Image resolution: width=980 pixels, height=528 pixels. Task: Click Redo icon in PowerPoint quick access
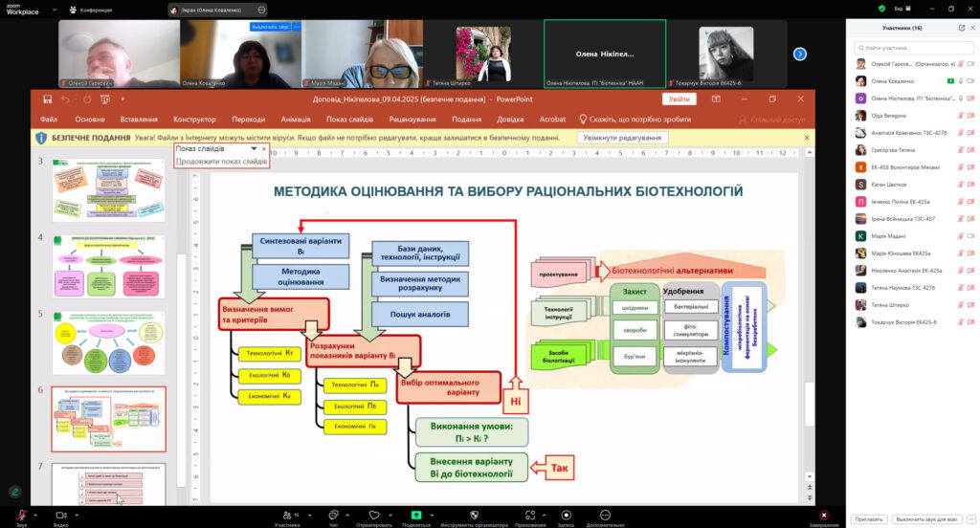click(87, 99)
